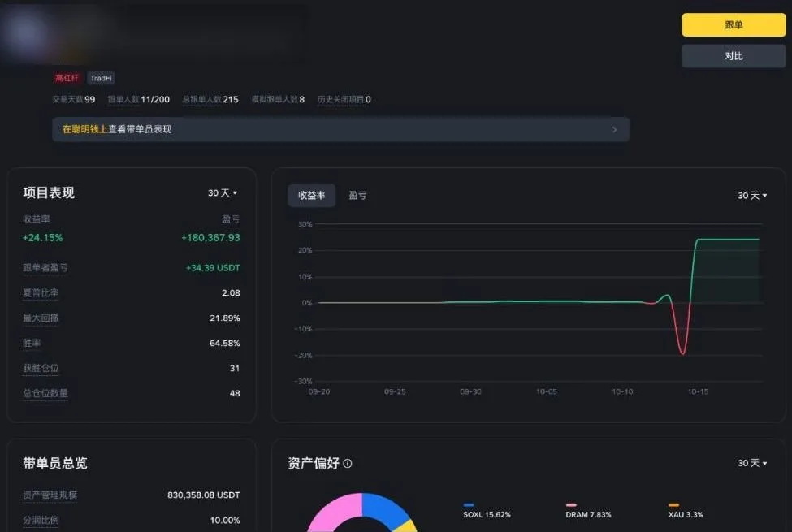Viewport: 792px width, 532px height.
Task: Click the DRAM 7.83% legend text
Action: pos(588,515)
